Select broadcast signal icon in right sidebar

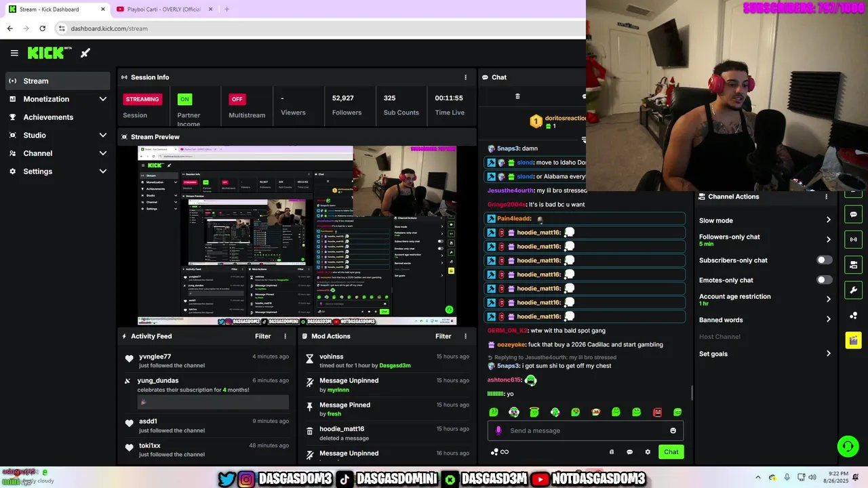coord(853,239)
